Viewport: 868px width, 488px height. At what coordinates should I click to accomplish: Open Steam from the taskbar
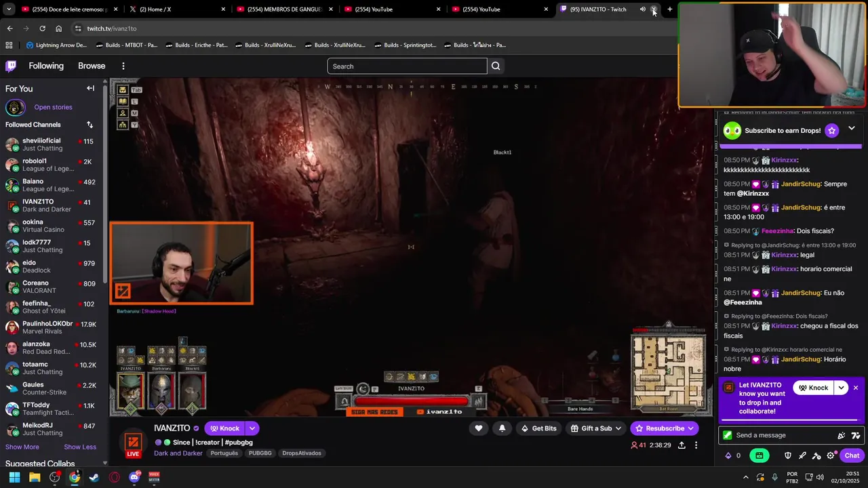click(x=94, y=477)
